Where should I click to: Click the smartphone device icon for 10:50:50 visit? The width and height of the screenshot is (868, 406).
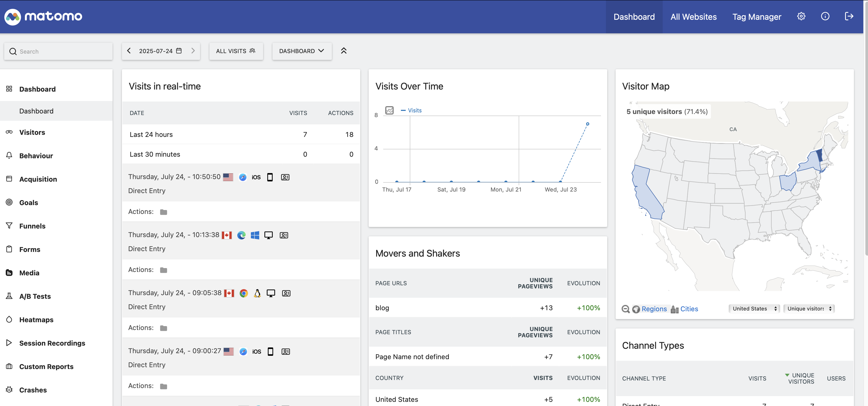(270, 177)
